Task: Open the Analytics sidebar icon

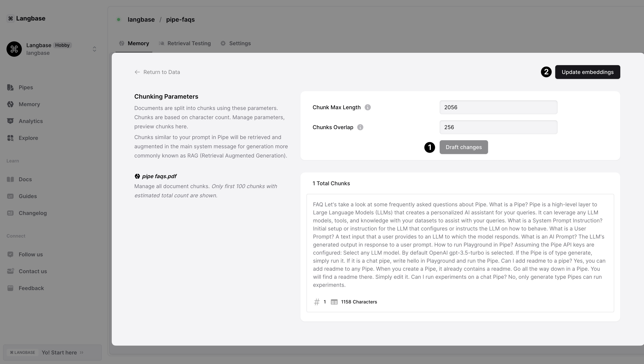Action: coord(10,121)
